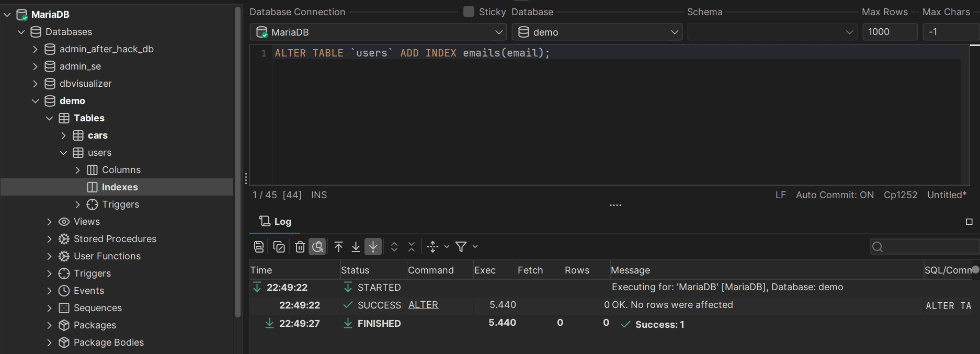Click the Events clock icon
980x354 pixels.
[64, 291]
